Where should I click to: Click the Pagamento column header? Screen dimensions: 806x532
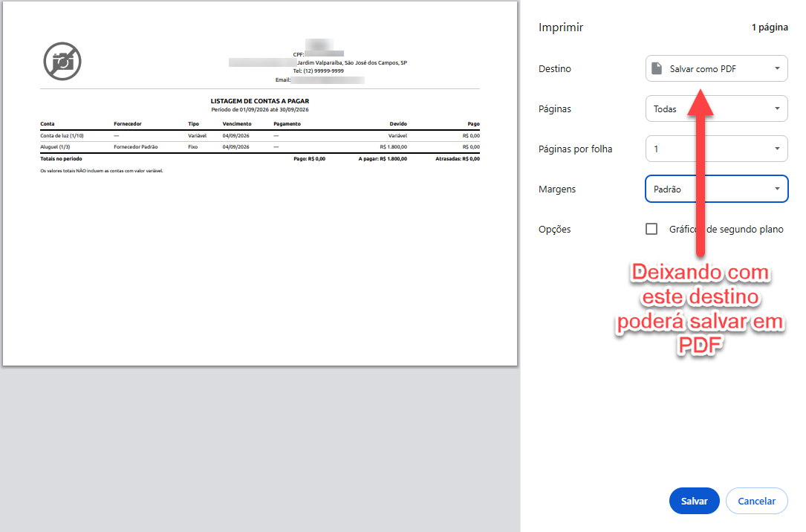click(287, 124)
